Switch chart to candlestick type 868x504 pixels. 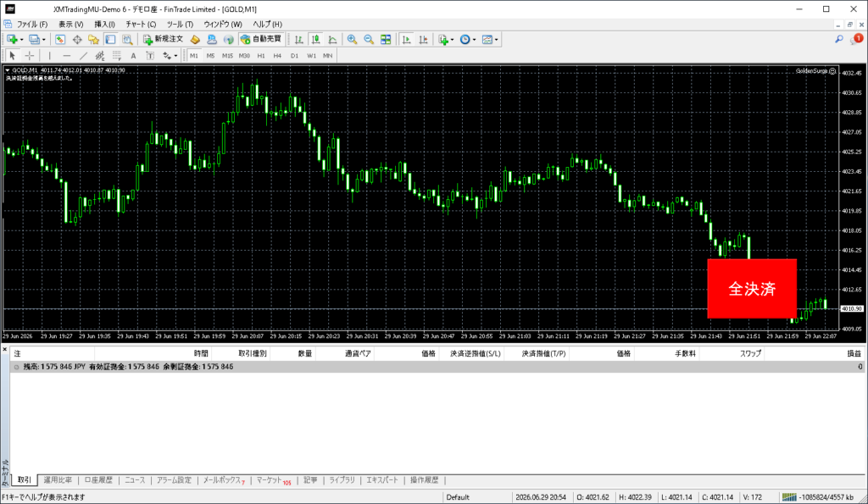[315, 39]
